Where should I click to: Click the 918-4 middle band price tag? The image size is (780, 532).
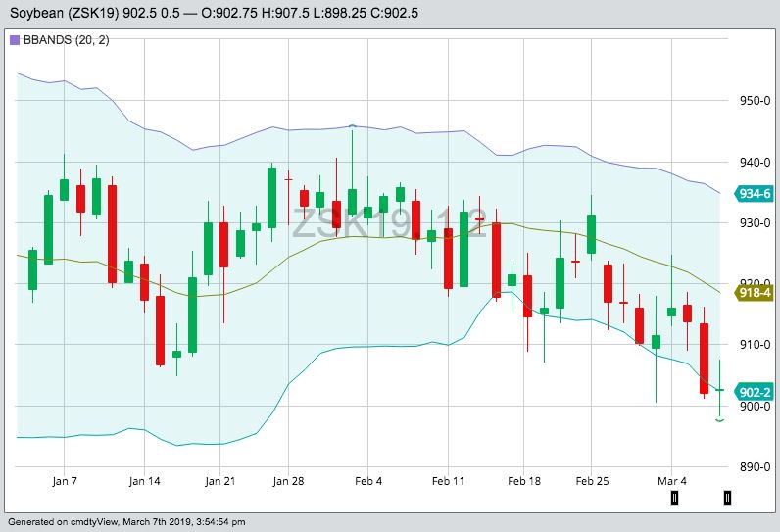click(x=755, y=293)
